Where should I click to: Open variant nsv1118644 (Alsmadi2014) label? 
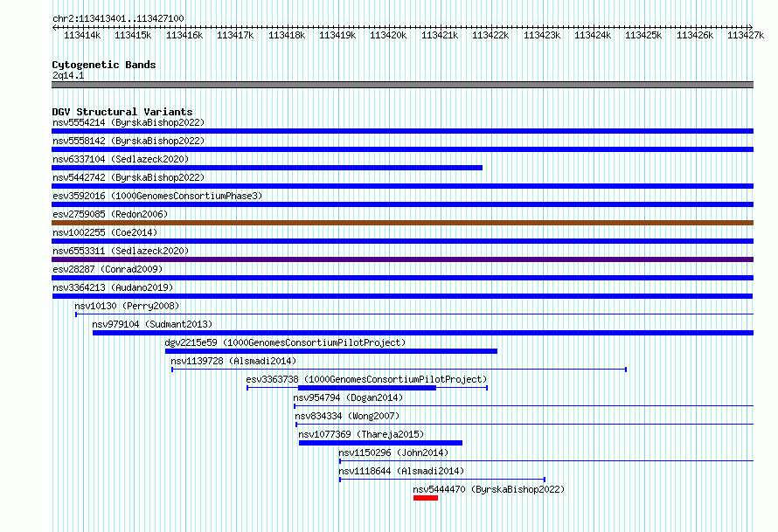coord(401,471)
